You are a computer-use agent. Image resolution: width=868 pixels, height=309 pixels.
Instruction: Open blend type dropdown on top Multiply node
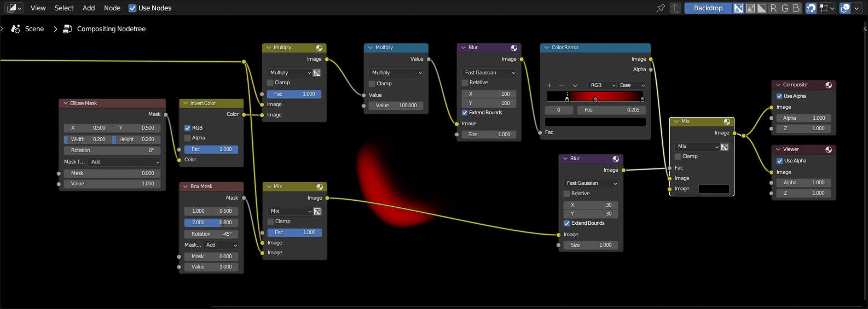pos(290,72)
